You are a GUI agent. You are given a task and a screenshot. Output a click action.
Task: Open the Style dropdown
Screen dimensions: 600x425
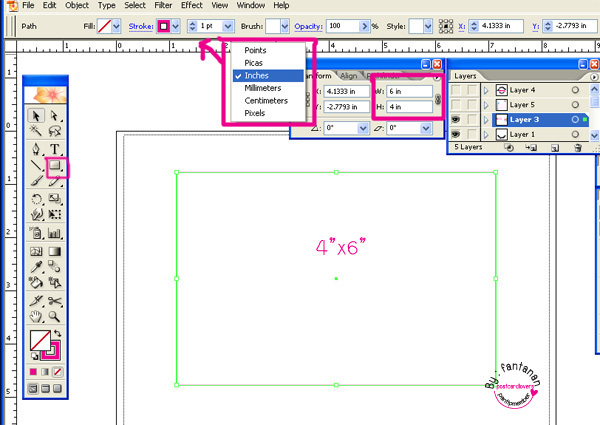[428, 26]
